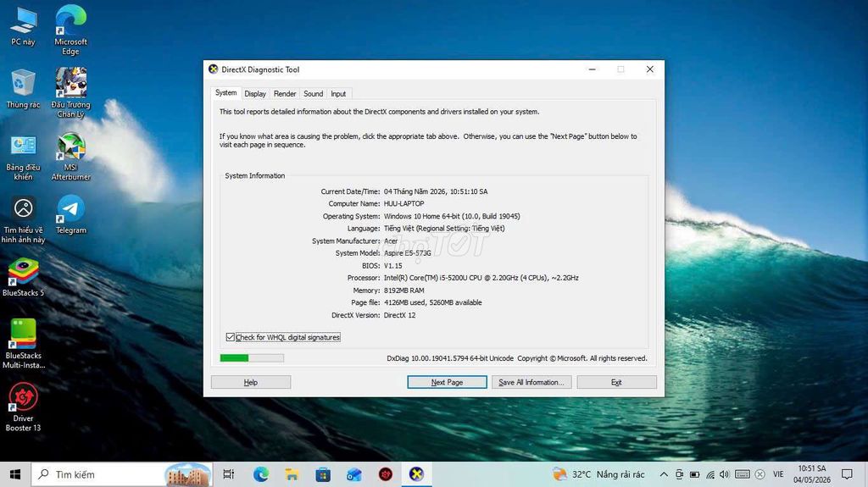
Task: Switch to the Display tab
Action: click(x=255, y=94)
